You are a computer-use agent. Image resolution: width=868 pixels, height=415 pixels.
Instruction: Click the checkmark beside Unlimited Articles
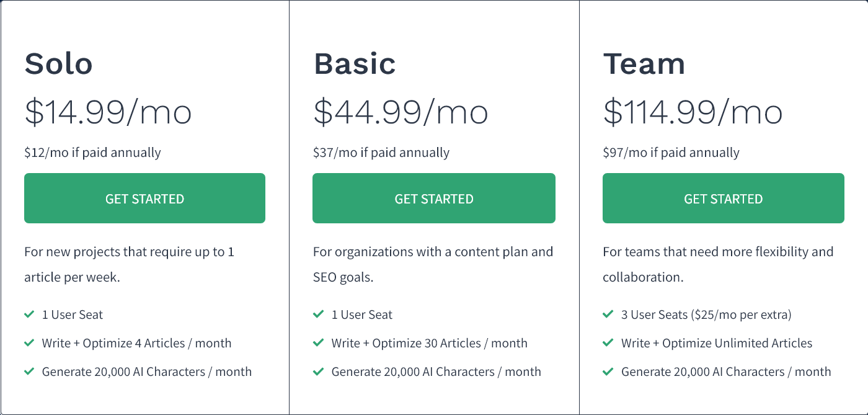(607, 343)
